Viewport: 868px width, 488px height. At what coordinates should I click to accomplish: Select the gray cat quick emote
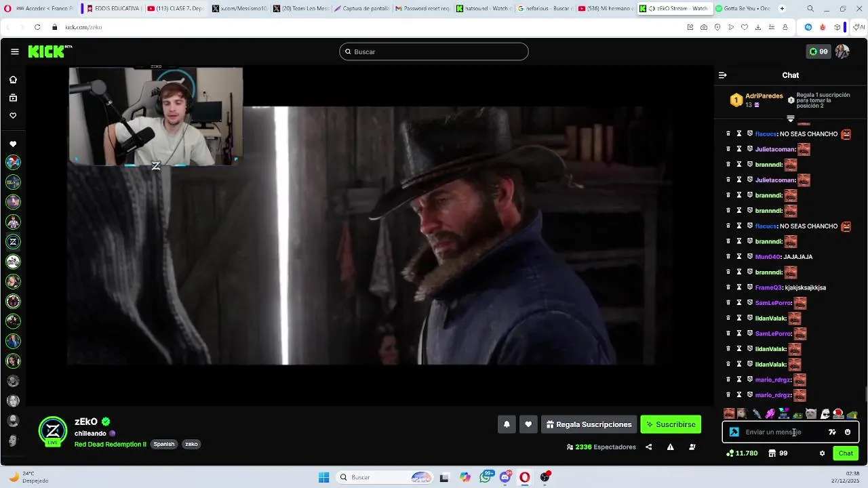(811, 413)
